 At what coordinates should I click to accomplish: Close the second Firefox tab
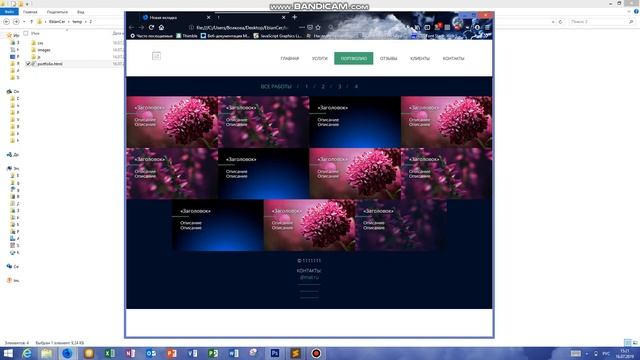pos(284,18)
